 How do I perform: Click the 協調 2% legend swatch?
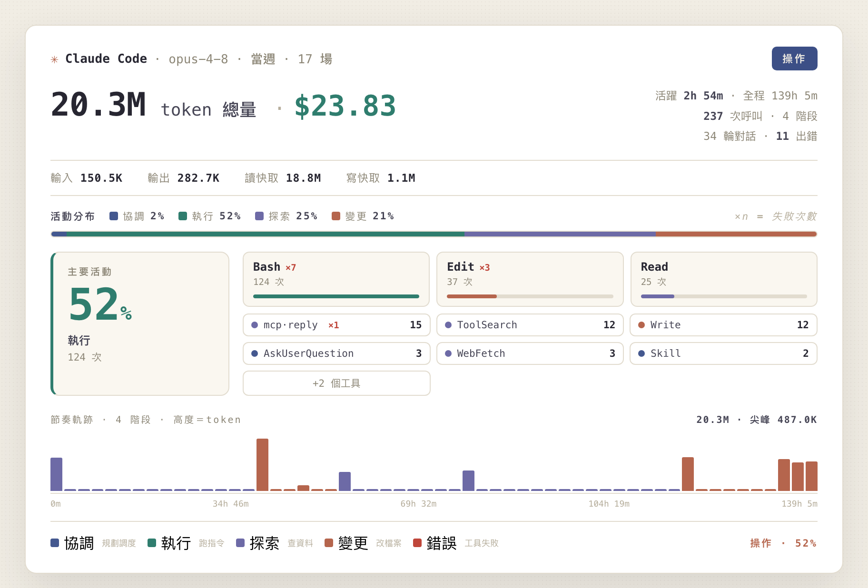(x=114, y=216)
